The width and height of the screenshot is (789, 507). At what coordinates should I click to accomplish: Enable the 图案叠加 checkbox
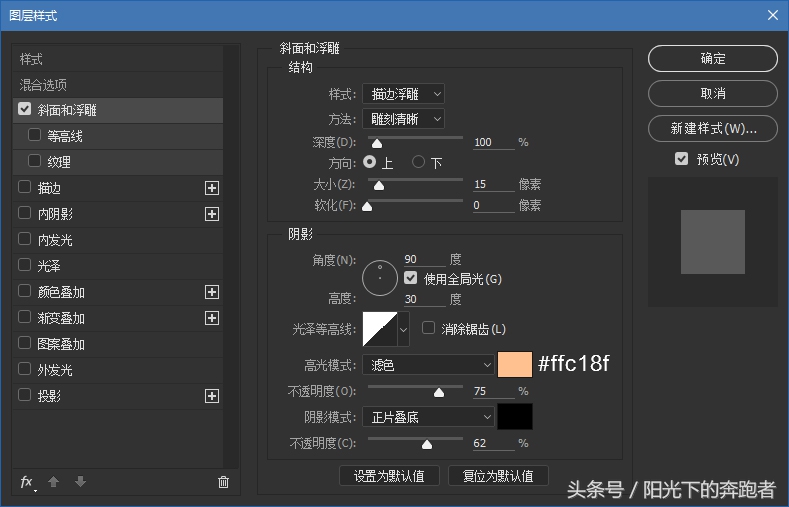tap(24, 343)
